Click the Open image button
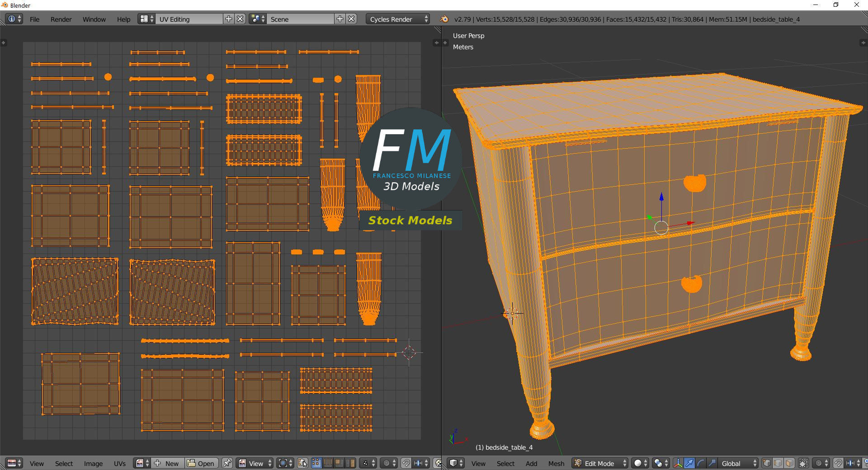 coord(202,463)
